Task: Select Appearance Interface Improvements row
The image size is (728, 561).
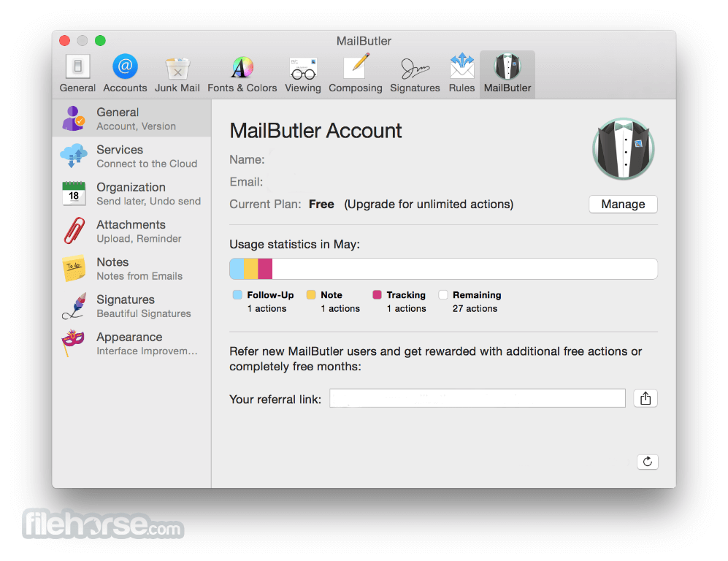Action: point(132,343)
